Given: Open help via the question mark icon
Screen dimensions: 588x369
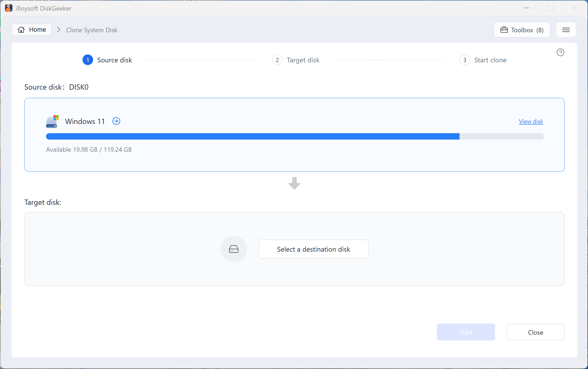Looking at the screenshot, I should tap(560, 52).
